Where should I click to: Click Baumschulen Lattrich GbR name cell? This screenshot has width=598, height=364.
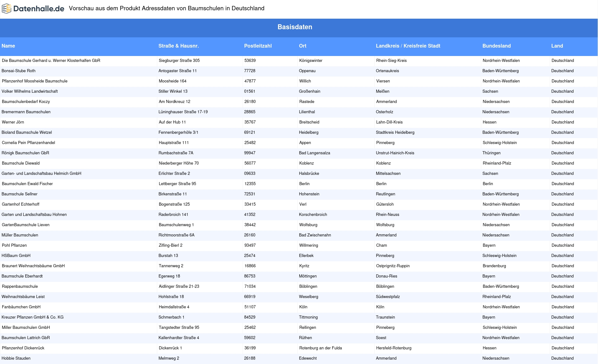pyautogui.click(x=26, y=338)
